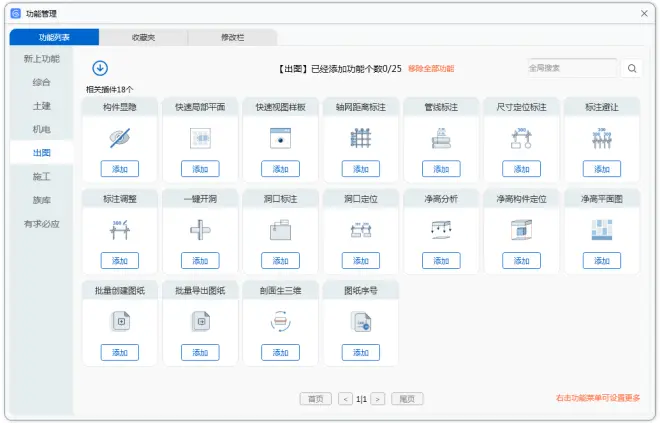The image size is (660, 423).
Task: Select 土建 category in sidebar
Action: (x=42, y=106)
